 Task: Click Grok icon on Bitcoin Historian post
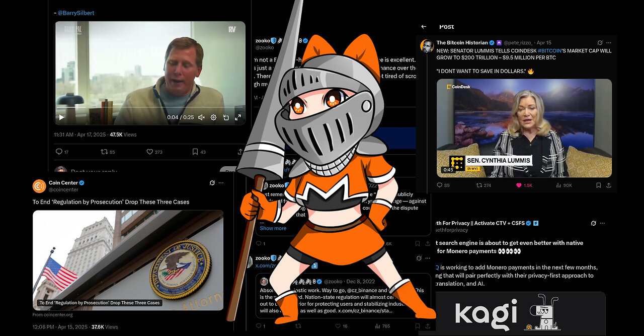pyautogui.click(x=600, y=43)
